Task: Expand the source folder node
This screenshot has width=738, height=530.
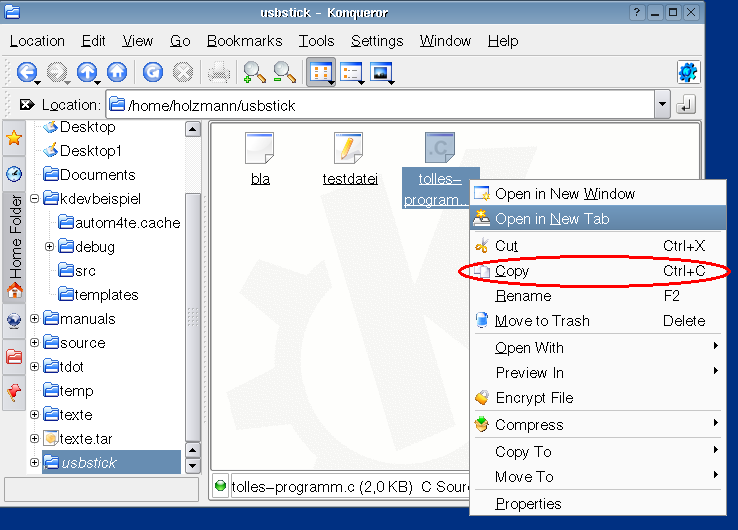Action: [34, 343]
